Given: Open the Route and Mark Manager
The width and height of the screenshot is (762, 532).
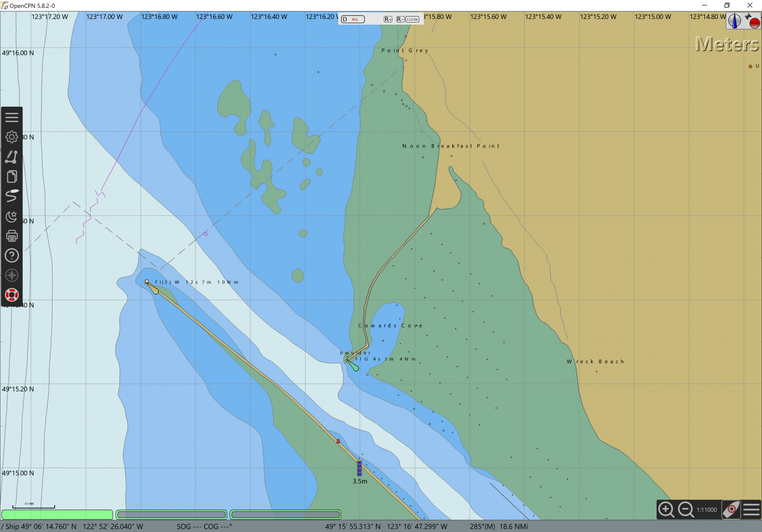Looking at the screenshot, I should [x=12, y=177].
